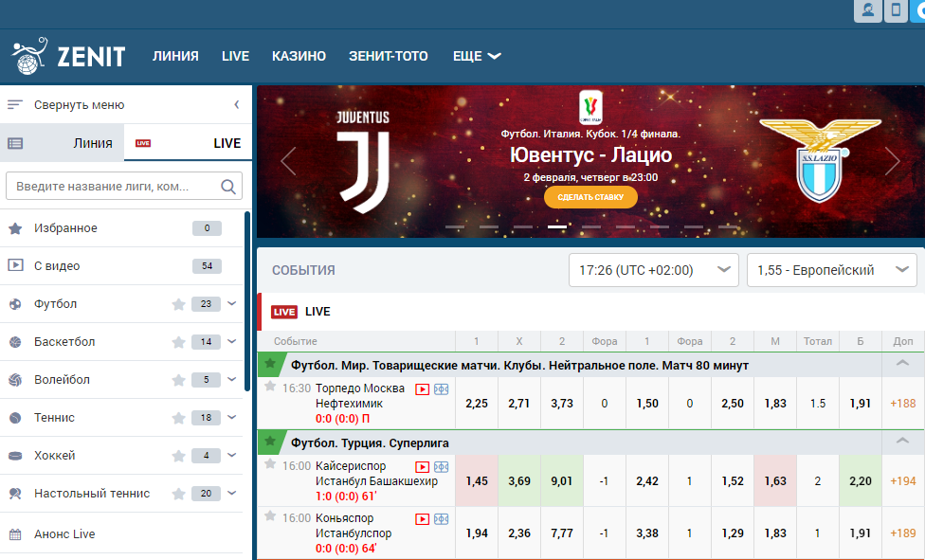Click the Zenit logo
This screenshot has width=925, height=560.
tap(68, 56)
